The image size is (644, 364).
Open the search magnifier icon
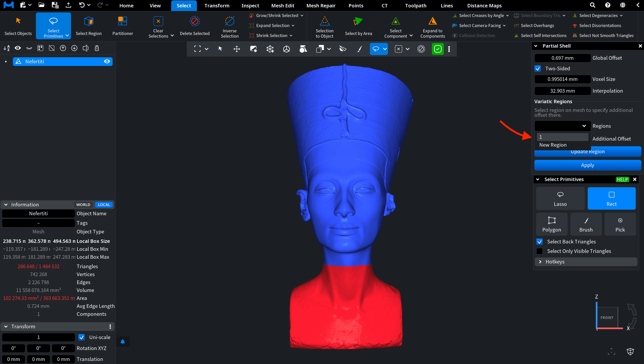coord(592,5)
